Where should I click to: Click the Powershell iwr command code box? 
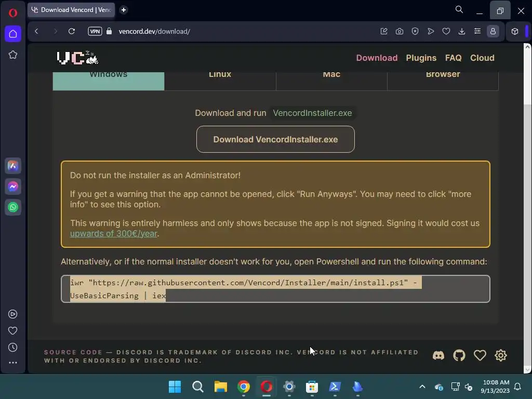(x=275, y=289)
